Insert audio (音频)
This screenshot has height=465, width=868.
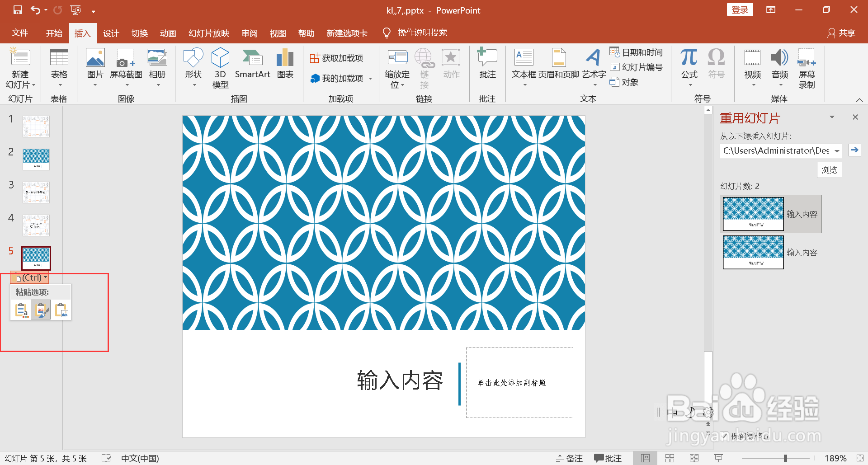tap(780, 68)
